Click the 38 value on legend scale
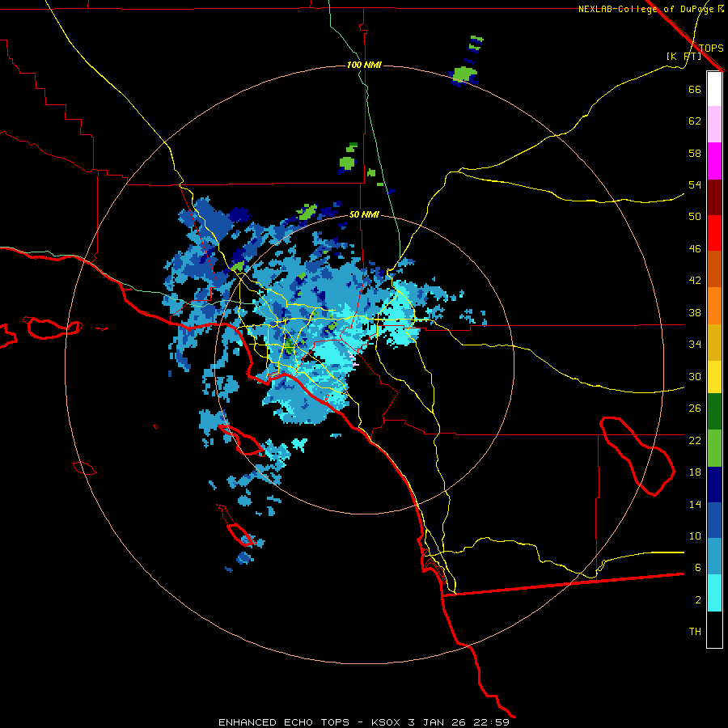728x728 pixels. 695,313
